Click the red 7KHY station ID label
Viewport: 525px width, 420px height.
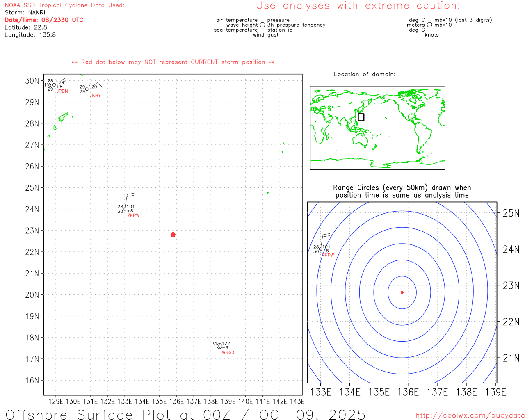[x=95, y=96]
